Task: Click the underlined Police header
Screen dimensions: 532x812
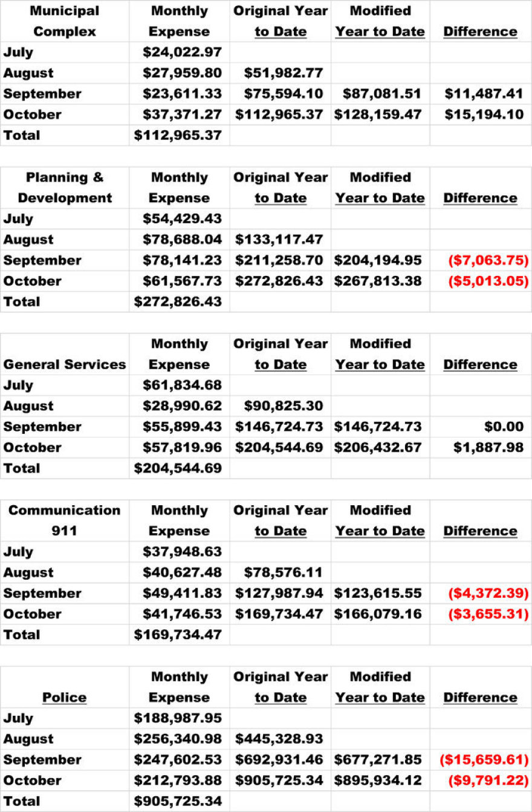Action: point(65,697)
